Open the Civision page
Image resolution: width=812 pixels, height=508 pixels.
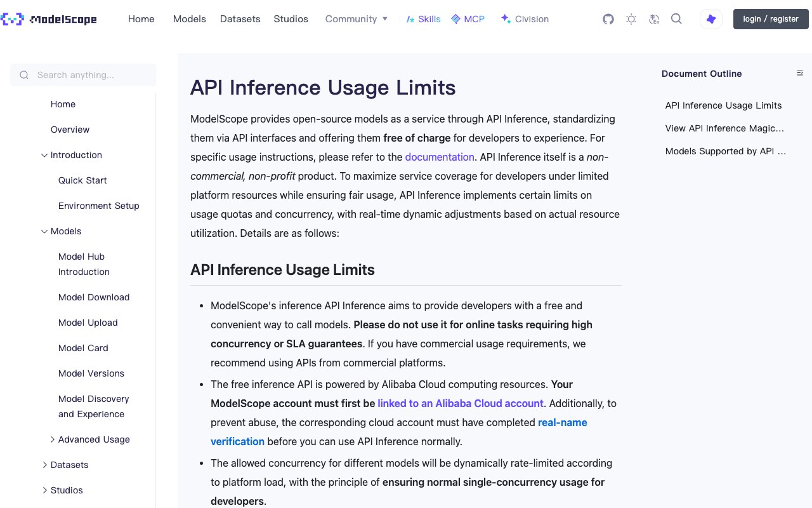pyautogui.click(x=525, y=19)
